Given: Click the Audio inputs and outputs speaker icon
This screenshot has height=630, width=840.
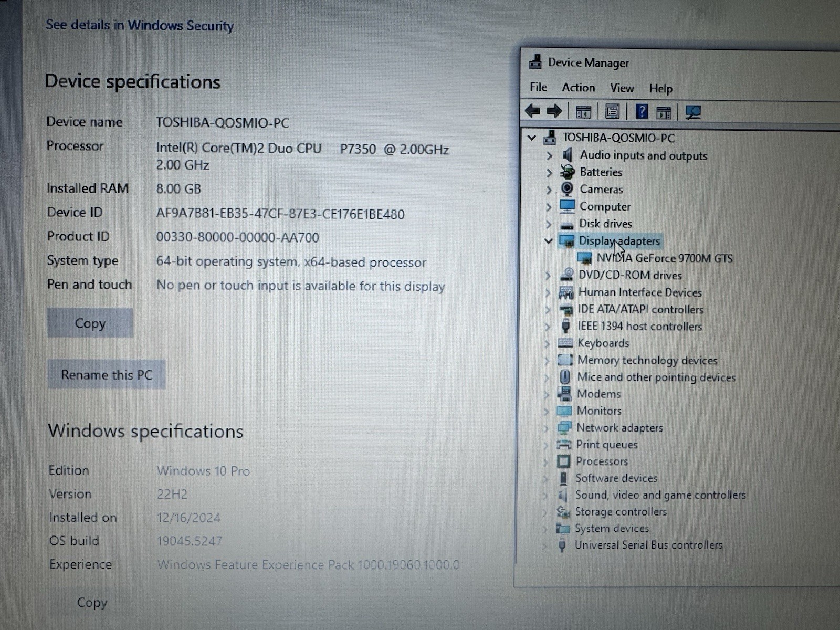Looking at the screenshot, I should [567, 155].
